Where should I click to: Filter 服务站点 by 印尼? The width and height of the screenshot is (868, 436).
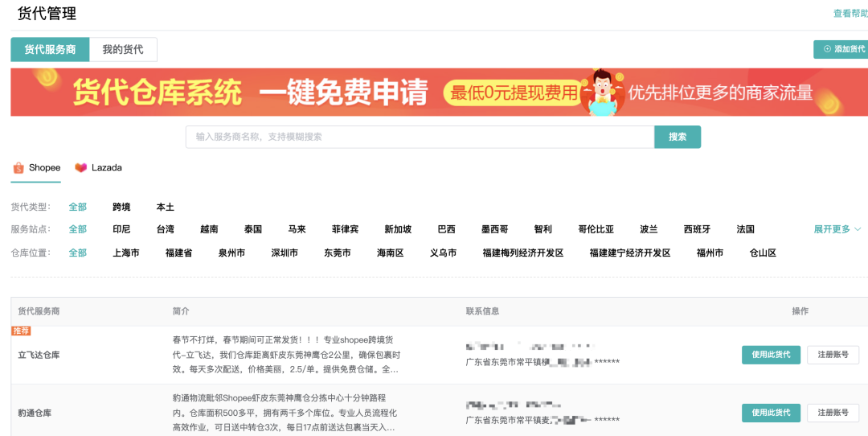[x=122, y=229]
